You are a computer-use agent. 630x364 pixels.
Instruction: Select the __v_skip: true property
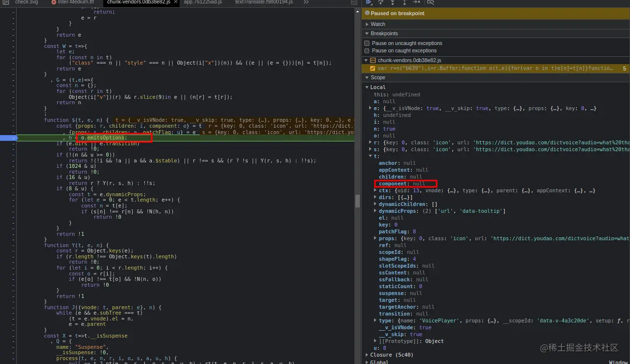pyautogui.click(x=400, y=334)
